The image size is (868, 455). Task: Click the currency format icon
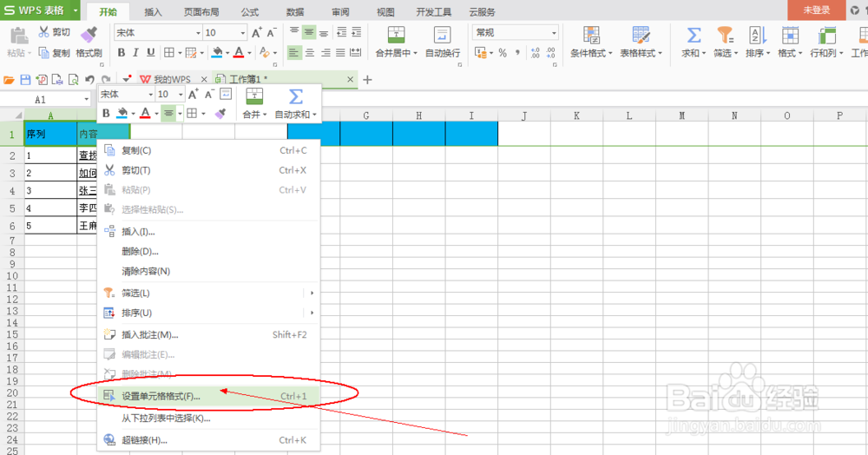(x=481, y=53)
